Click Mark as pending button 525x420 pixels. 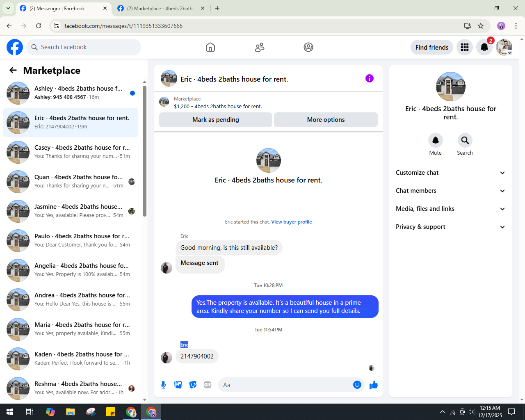coord(216,120)
